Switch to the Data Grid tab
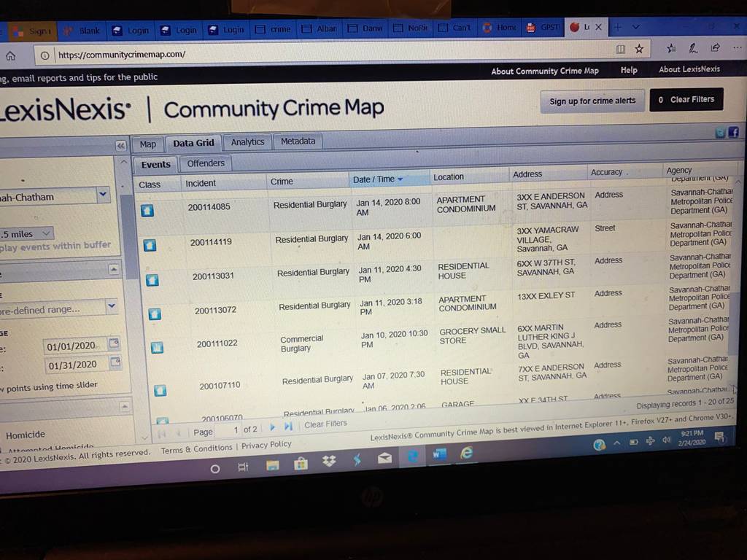 pyautogui.click(x=194, y=143)
